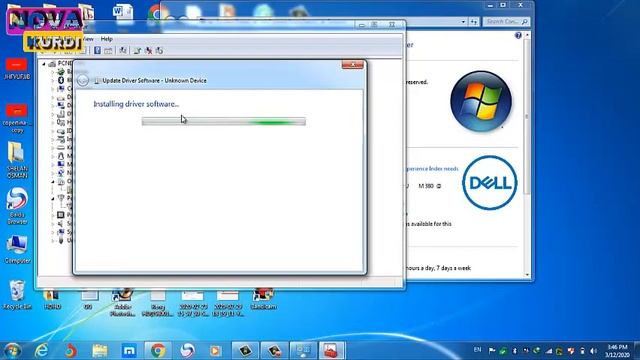Close the Update Driver Software dialog
Viewport: 640px width, 360px height.
click(352, 65)
